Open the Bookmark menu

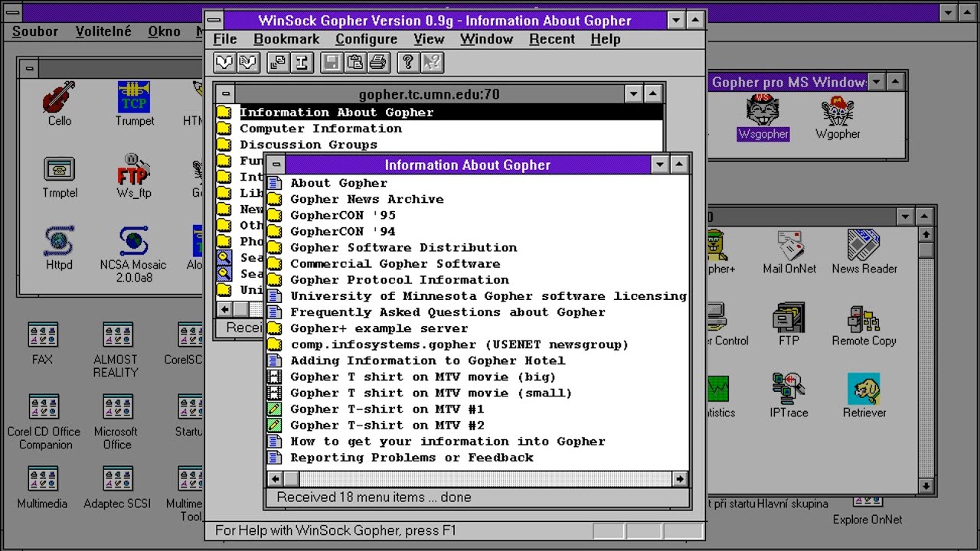tap(286, 39)
